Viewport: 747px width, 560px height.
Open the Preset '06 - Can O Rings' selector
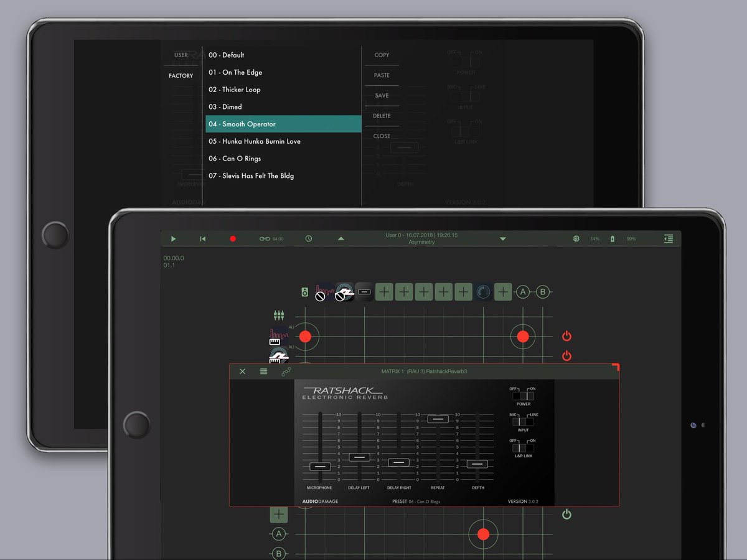pos(416,502)
